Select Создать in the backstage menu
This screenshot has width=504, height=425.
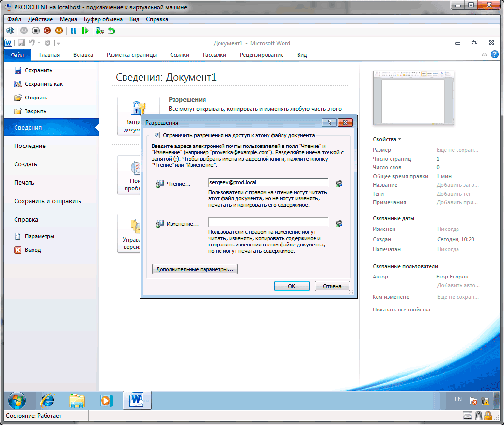pos(51,164)
